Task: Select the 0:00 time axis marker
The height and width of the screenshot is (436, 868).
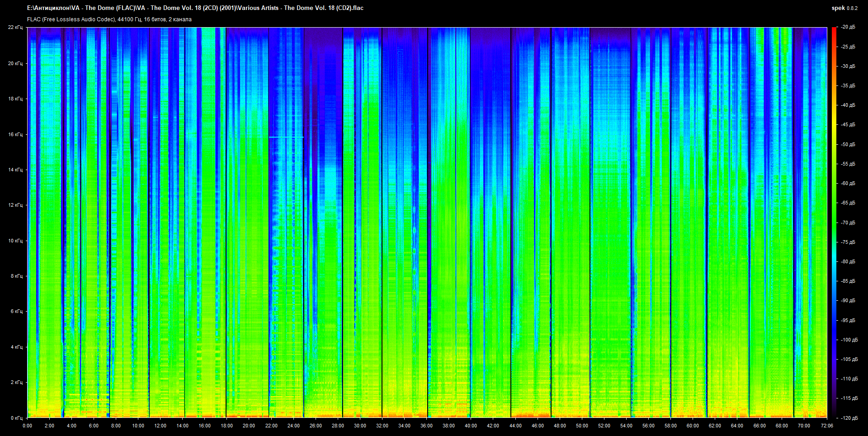Action: 27,426
